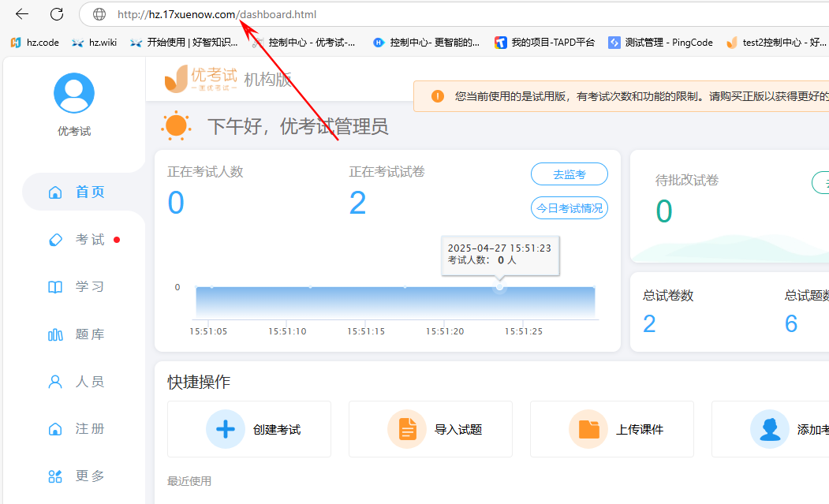The height and width of the screenshot is (504, 829).
Task: Click the orange warning icon in trial notice
Action: pos(437,96)
